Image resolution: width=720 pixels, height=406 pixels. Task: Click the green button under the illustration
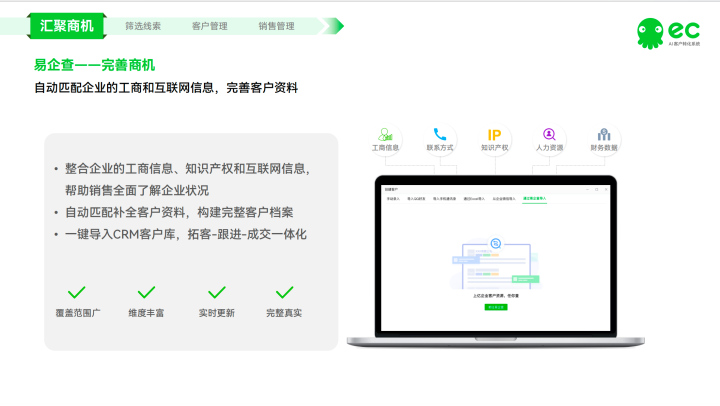pos(496,307)
